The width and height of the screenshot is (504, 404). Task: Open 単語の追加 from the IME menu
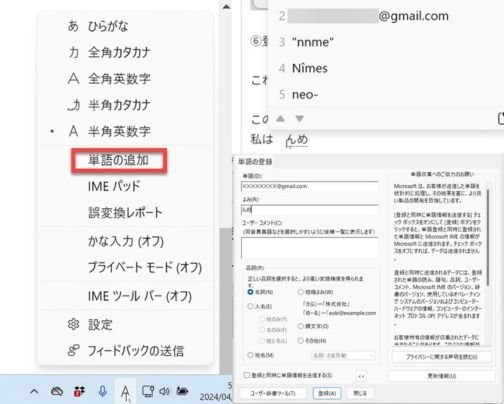coord(119,160)
